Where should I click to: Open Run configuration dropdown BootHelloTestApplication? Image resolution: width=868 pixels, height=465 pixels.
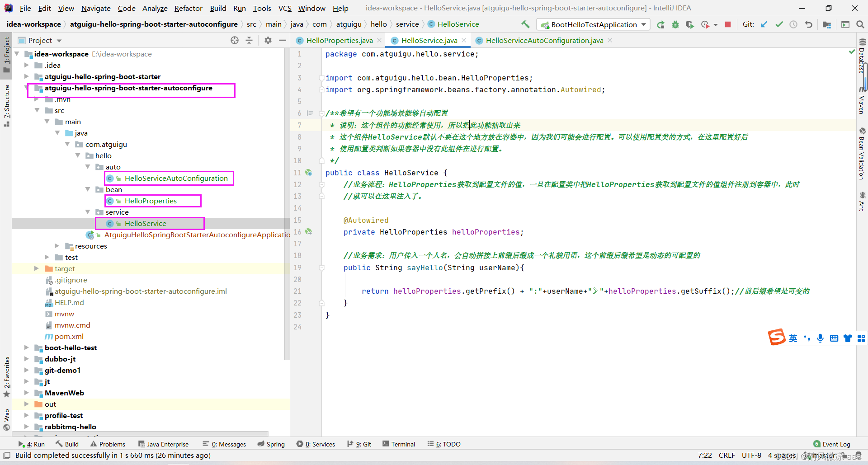pos(593,24)
